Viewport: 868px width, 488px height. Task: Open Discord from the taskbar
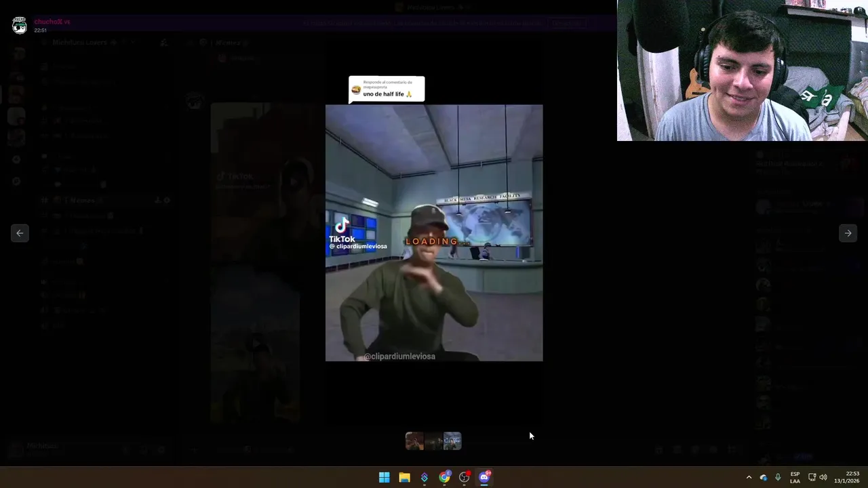pos(484,477)
